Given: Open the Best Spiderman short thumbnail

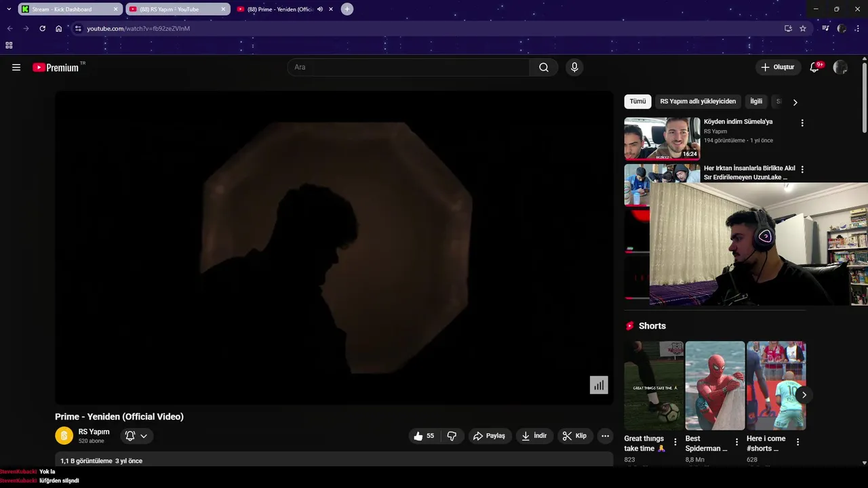Looking at the screenshot, I should [715, 385].
